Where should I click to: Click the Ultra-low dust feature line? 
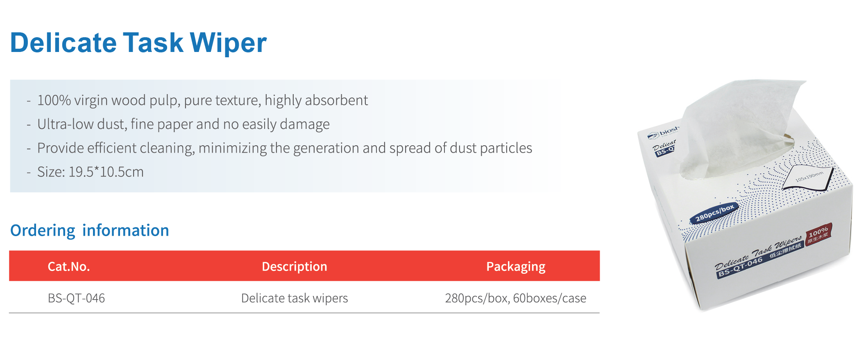[x=183, y=124]
